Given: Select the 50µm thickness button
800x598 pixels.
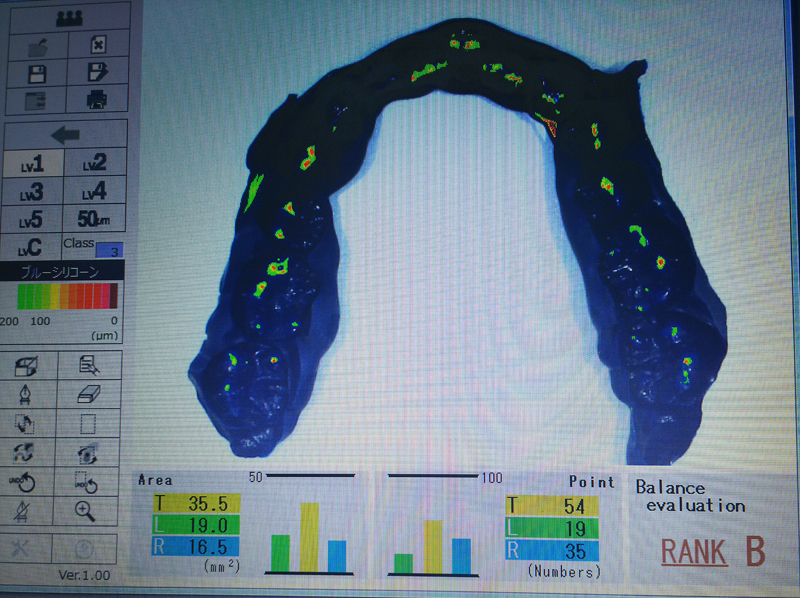Looking at the screenshot, I should click(x=94, y=219).
